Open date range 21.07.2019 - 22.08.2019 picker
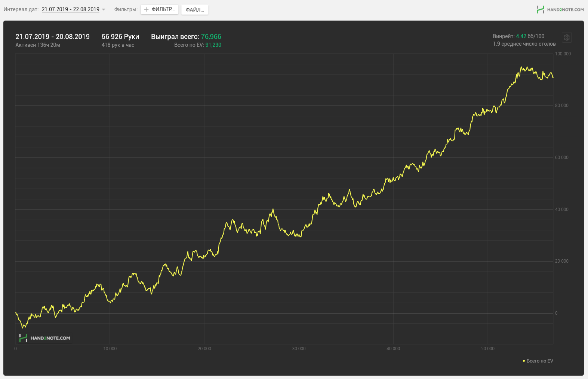The height and width of the screenshot is (379, 588). click(71, 9)
